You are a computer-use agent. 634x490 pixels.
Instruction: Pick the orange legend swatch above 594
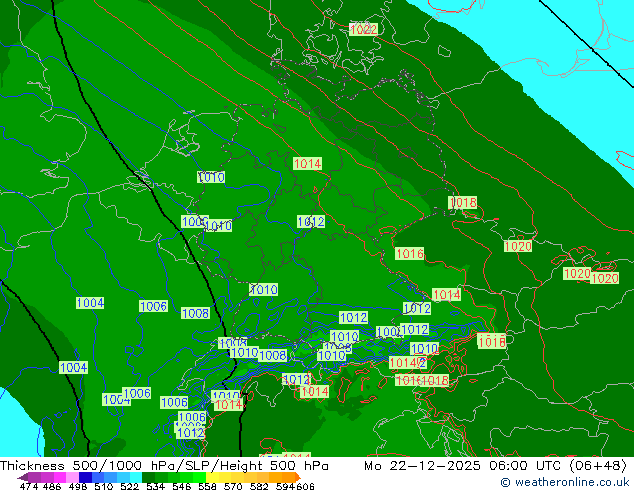(288, 477)
